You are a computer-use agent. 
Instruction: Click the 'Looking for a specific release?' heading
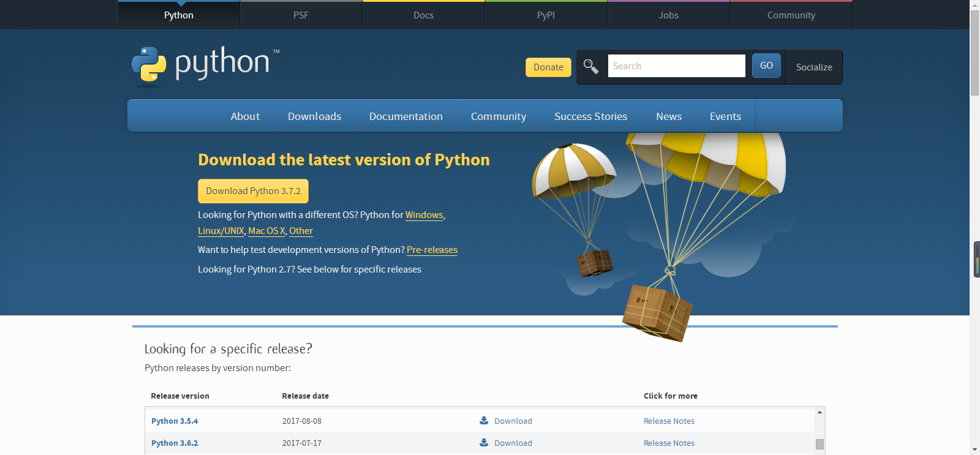pos(228,349)
